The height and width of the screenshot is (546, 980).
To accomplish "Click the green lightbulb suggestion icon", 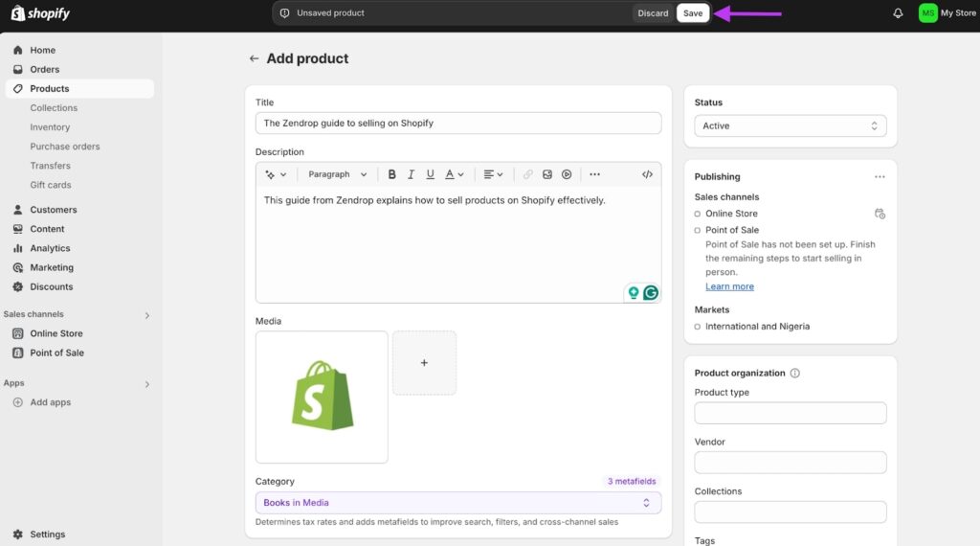I will [x=634, y=293].
